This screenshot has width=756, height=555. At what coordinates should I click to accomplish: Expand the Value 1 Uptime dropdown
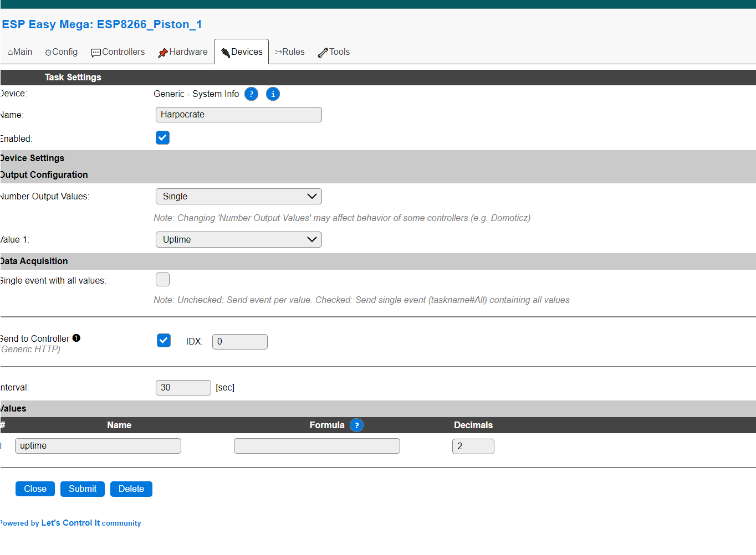(239, 240)
